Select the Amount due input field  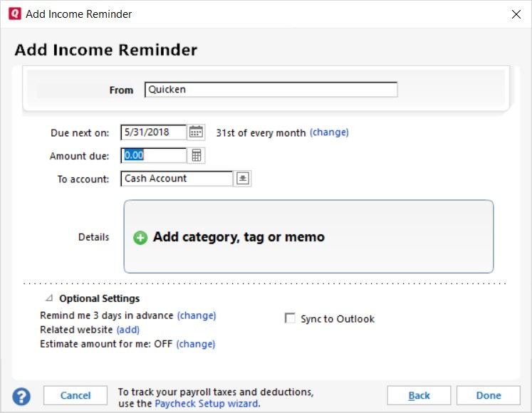click(x=153, y=155)
